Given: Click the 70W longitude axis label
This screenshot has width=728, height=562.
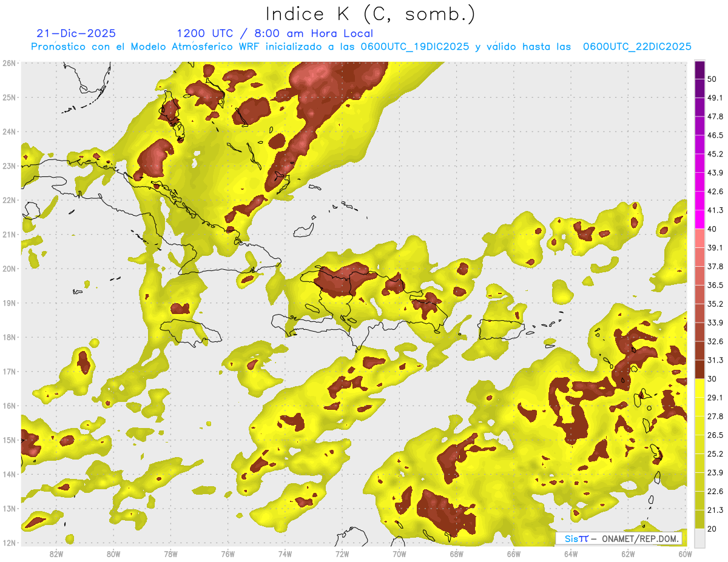Looking at the screenshot, I should coord(399,554).
